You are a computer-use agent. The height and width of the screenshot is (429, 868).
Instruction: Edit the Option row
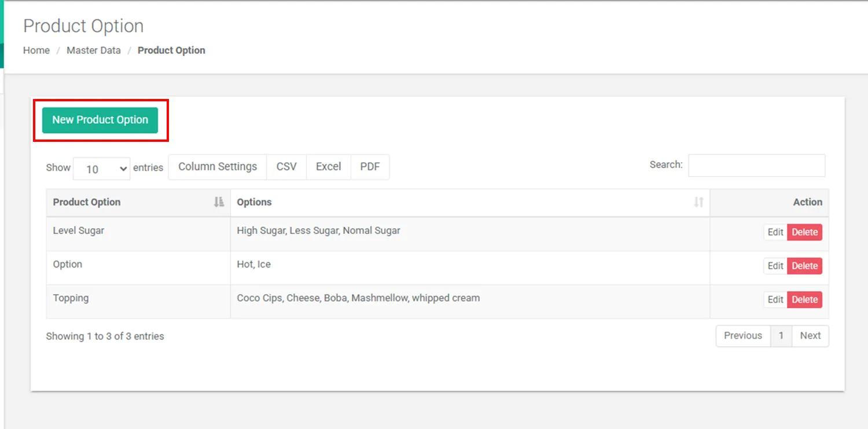pos(775,266)
